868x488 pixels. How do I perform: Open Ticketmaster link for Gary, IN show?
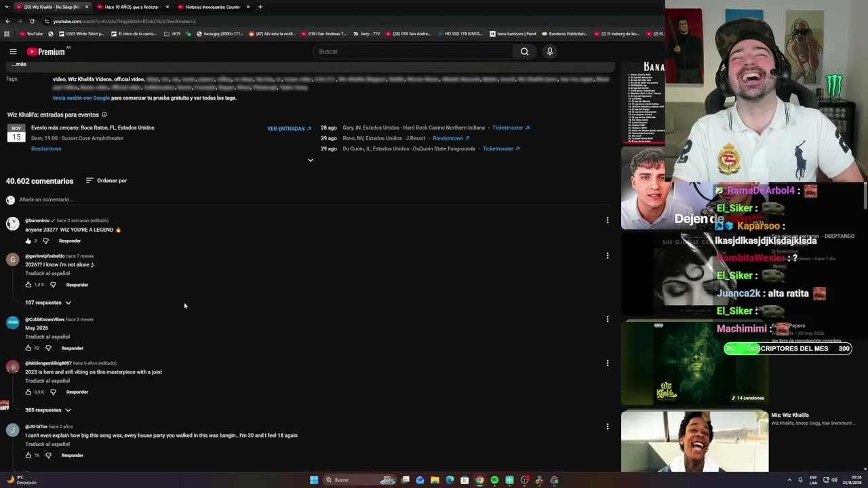(511, 128)
